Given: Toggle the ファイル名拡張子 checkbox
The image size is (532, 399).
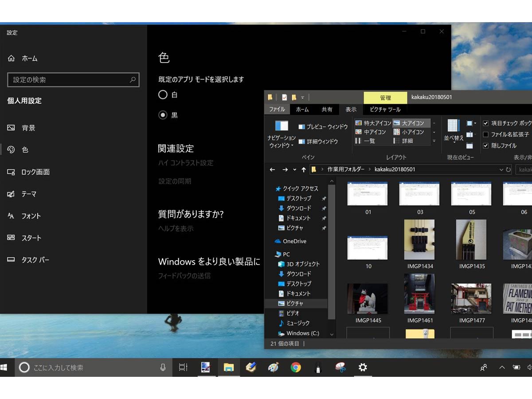Looking at the screenshot, I should [486, 134].
